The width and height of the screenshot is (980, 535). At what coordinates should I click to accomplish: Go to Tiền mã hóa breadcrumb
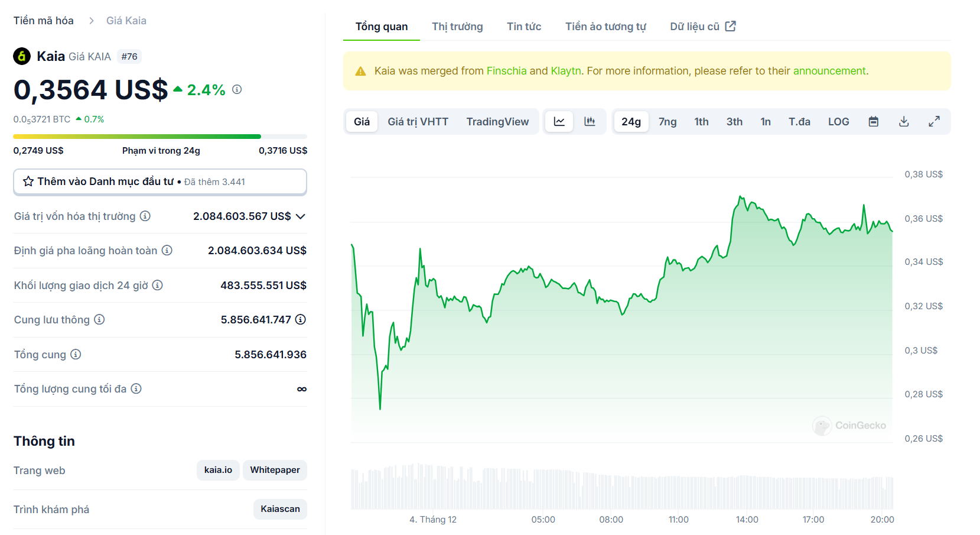point(44,21)
